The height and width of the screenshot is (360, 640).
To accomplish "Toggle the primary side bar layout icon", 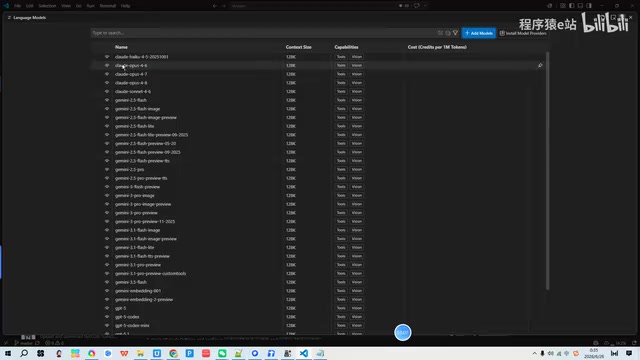I will (x=571, y=6).
